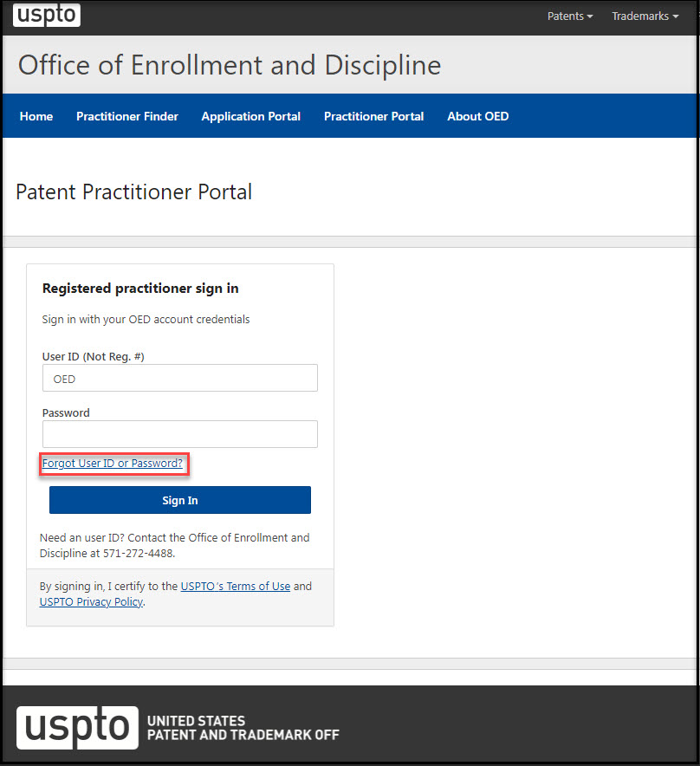Click the USPTO logo in the header
This screenshot has width=700, height=766.
tap(47, 15)
